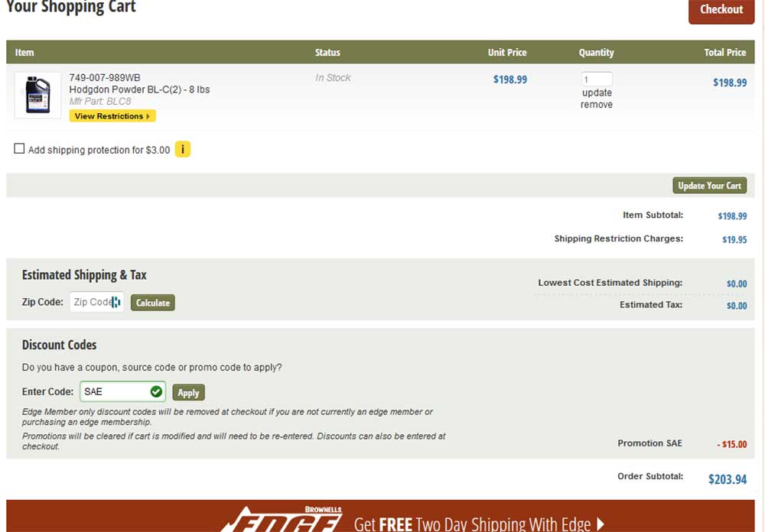This screenshot has width=765, height=532.
Task: Click the Enter Code field containing SAE
Action: pos(122,391)
